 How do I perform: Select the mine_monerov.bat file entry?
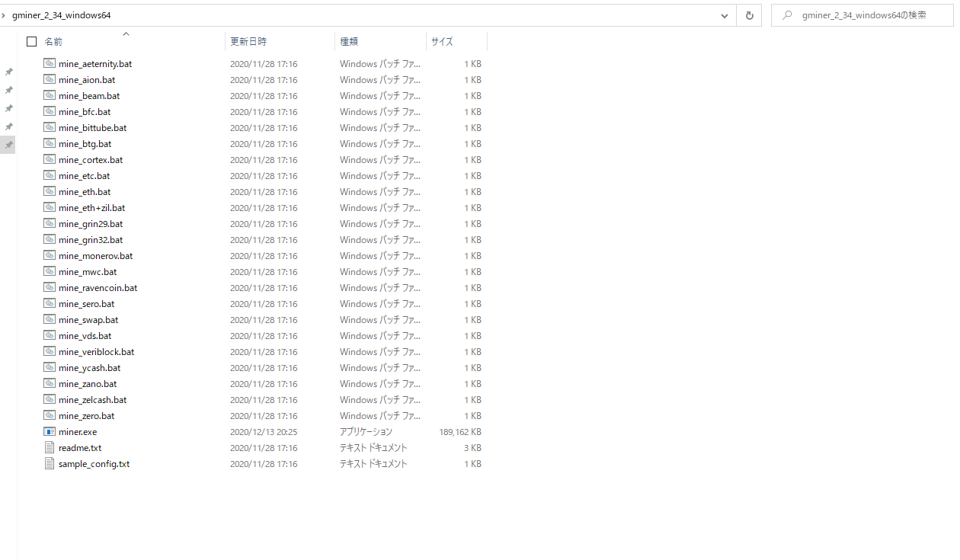(95, 256)
